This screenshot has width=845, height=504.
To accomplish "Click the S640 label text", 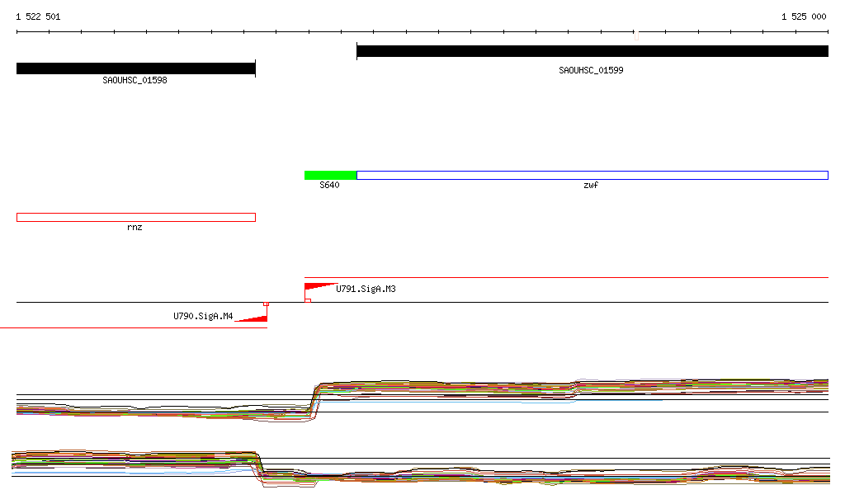I will tap(329, 186).
